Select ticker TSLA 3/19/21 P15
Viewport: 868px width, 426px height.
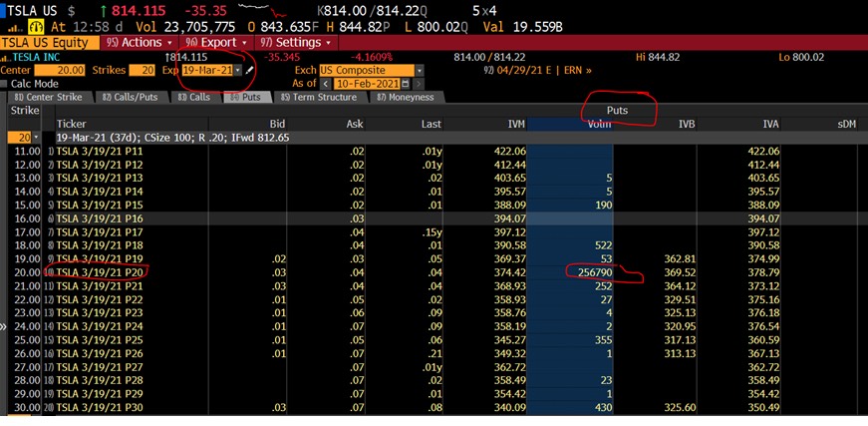tap(101, 205)
